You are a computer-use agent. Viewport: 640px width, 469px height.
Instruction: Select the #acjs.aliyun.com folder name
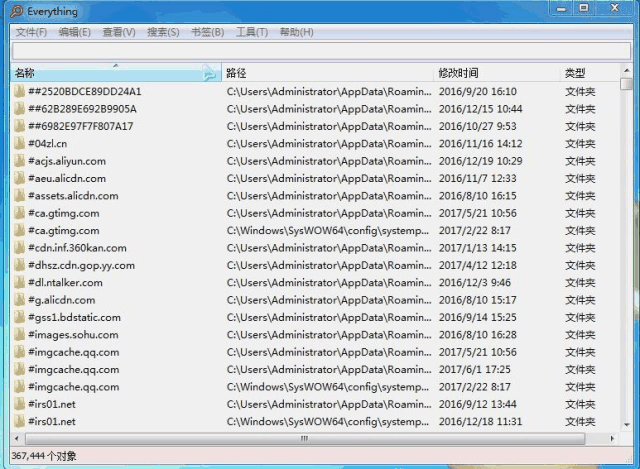67,161
